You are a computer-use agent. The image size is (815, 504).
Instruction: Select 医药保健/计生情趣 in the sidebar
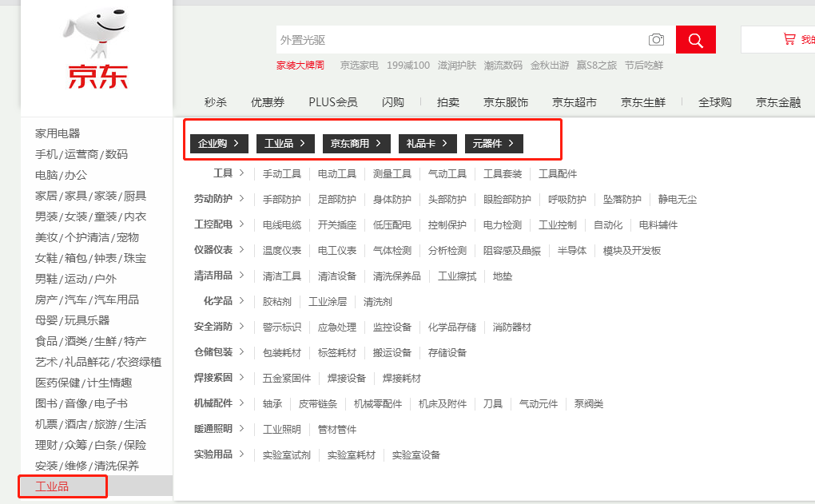(x=84, y=383)
